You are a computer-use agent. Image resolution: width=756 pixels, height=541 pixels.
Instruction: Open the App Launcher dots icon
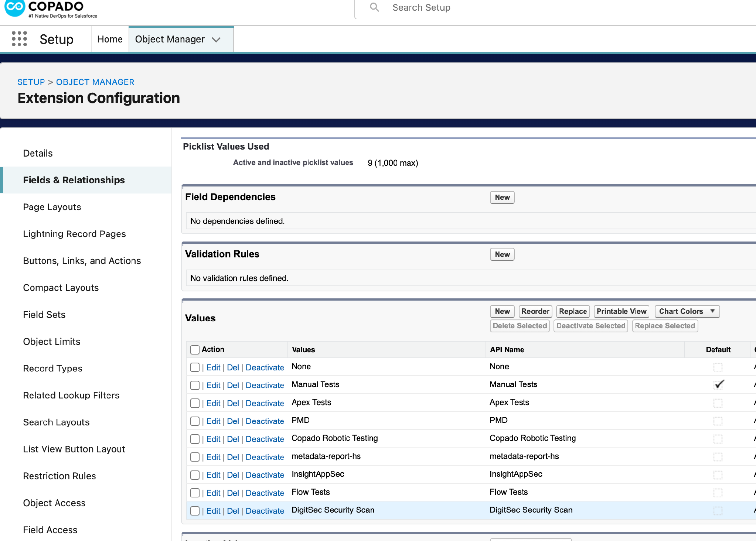[19, 39]
